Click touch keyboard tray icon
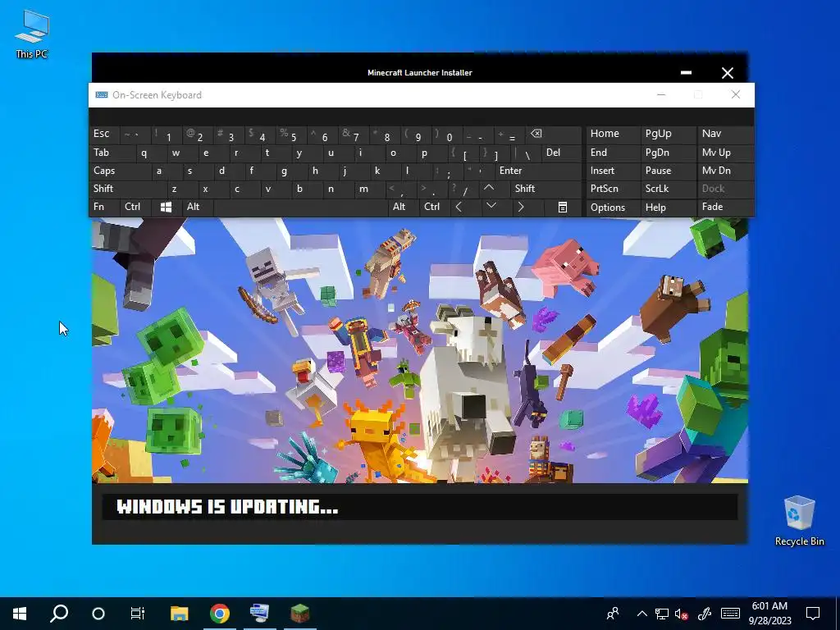The width and height of the screenshot is (840, 630). click(730, 614)
